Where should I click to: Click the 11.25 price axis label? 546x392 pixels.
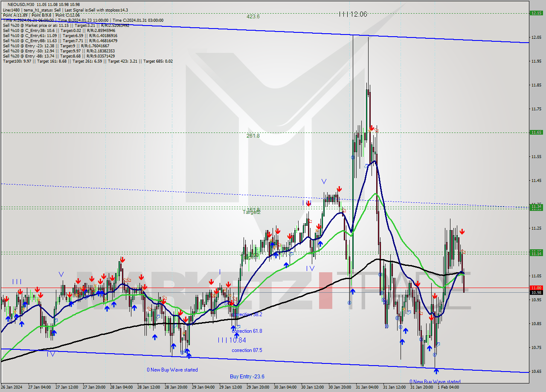pos(536,228)
